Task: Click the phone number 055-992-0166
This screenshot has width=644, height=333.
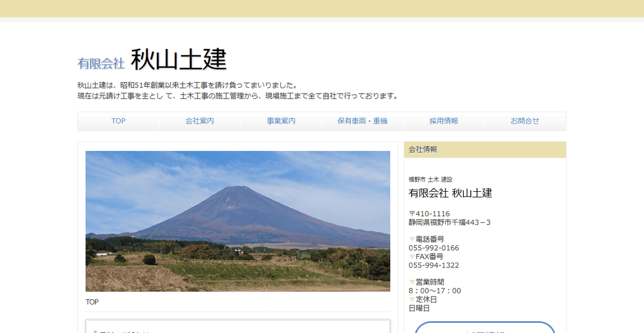Action: [435, 248]
